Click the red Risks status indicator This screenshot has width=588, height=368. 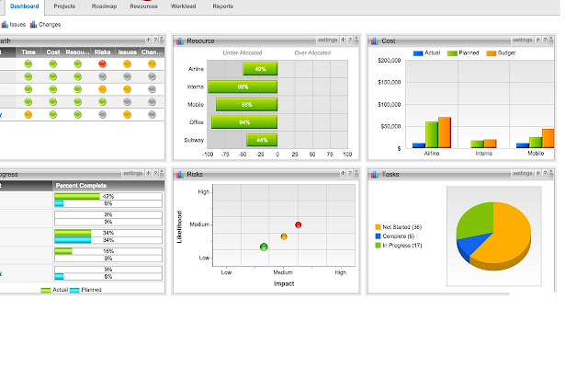[102, 63]
